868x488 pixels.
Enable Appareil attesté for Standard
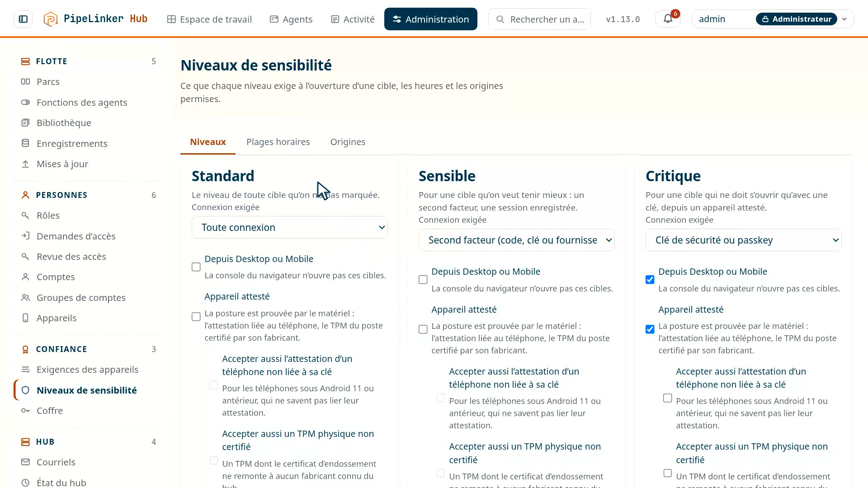(196, 317)
